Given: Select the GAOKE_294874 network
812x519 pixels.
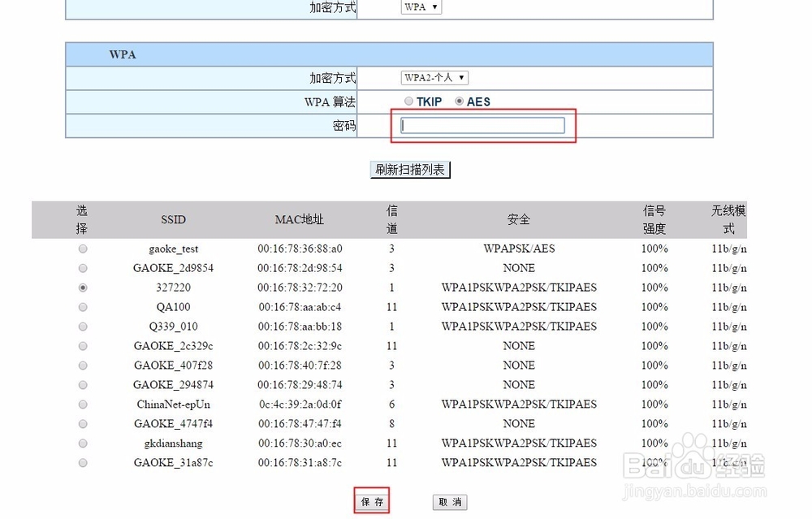Looking at the screenshot, I should [x=82, y=385].
